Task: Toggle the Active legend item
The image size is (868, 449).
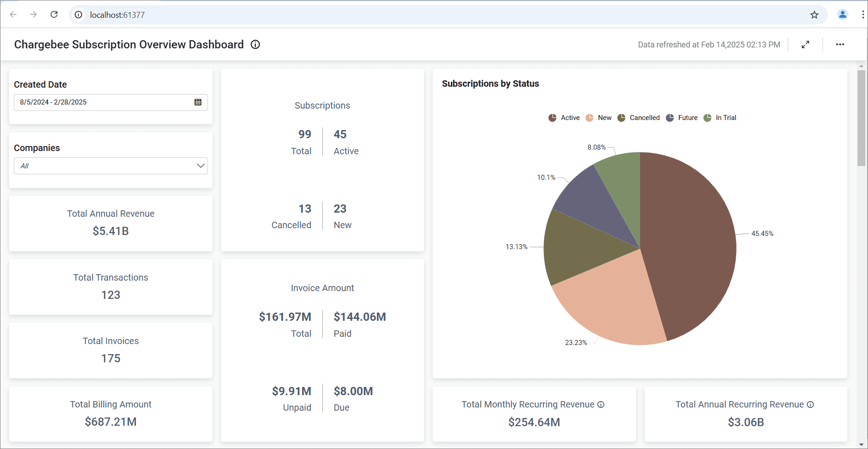Action: coord(564,118)
